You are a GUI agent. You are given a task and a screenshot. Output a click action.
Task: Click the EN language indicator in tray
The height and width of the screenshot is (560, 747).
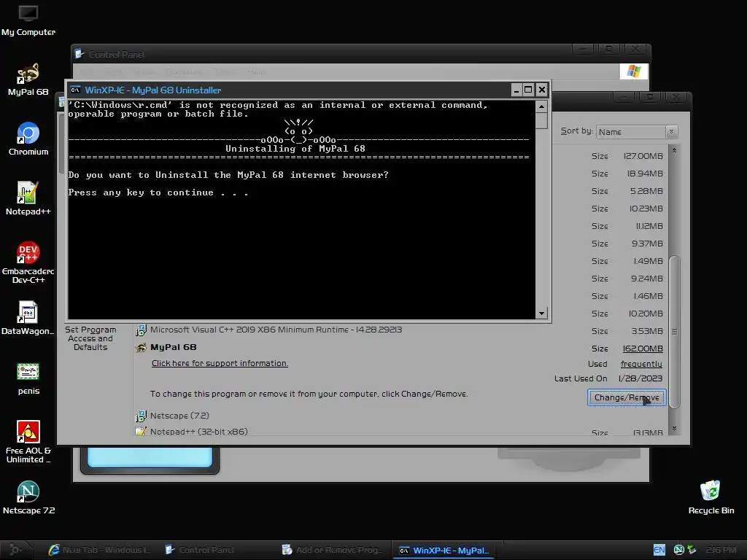point(659,550)
